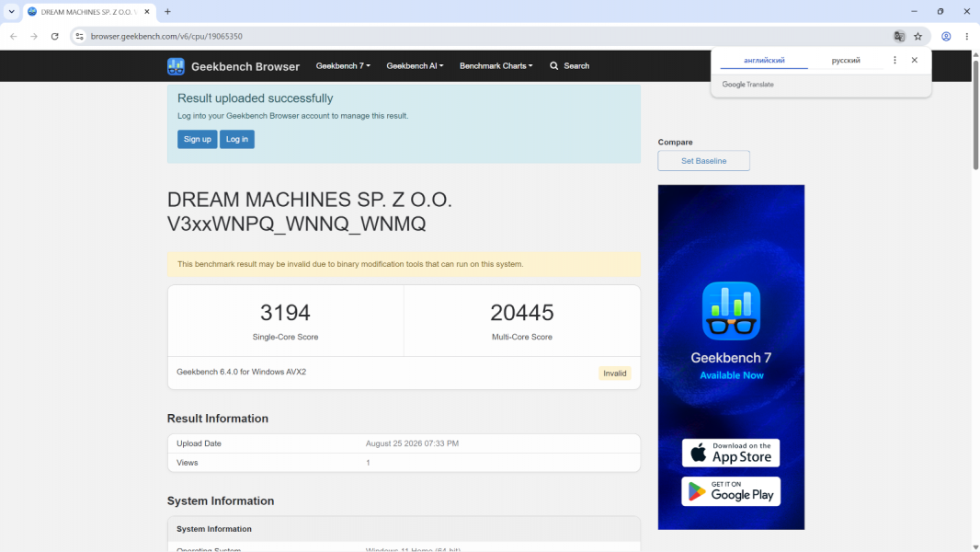Open the Chrome profile icon
The width and height of the screenshot is (980, 552).
(x=946, y=36)
